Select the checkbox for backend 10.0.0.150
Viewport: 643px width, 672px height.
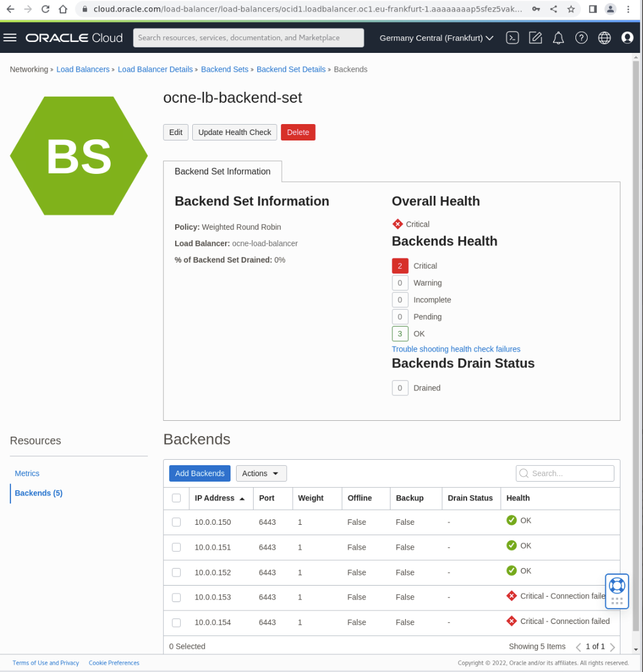click(176, 521)
